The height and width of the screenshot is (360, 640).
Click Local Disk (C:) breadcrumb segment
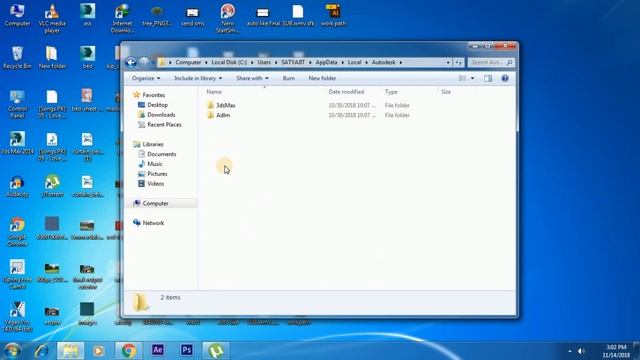[229, 62]
